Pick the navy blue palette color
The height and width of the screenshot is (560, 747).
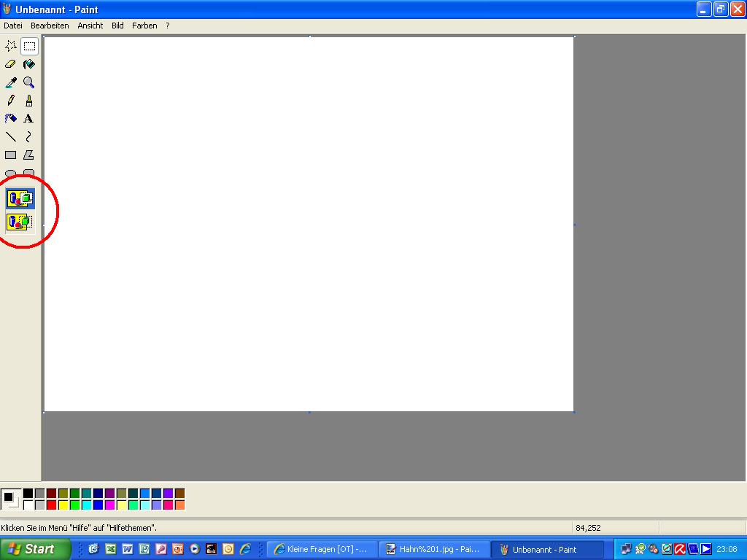(x=98, y=494)
